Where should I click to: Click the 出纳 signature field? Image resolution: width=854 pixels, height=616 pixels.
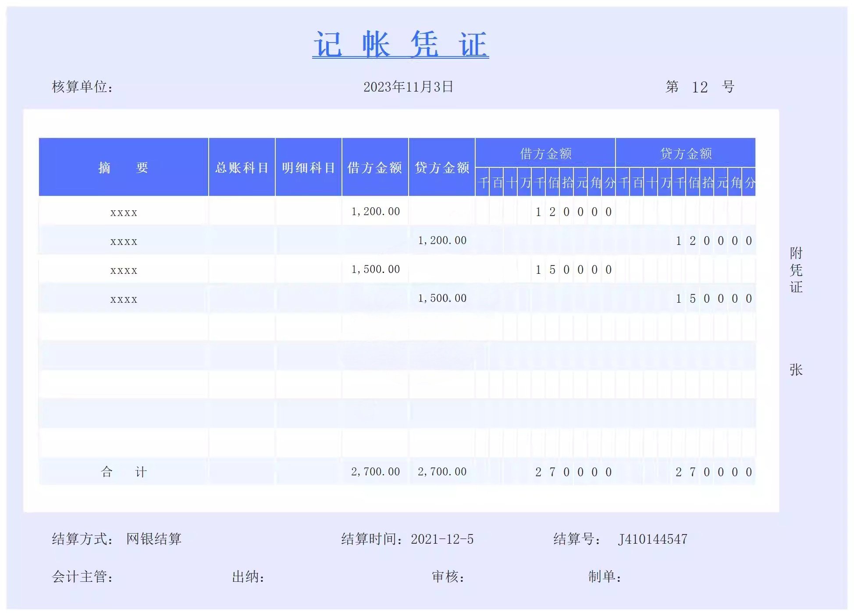(248, 577)
